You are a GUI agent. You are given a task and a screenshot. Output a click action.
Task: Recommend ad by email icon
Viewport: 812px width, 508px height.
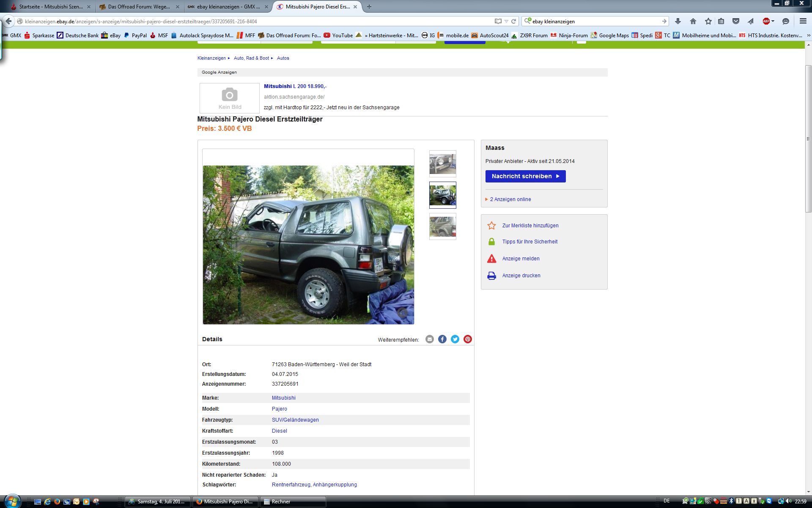click(x=429, y=339)
